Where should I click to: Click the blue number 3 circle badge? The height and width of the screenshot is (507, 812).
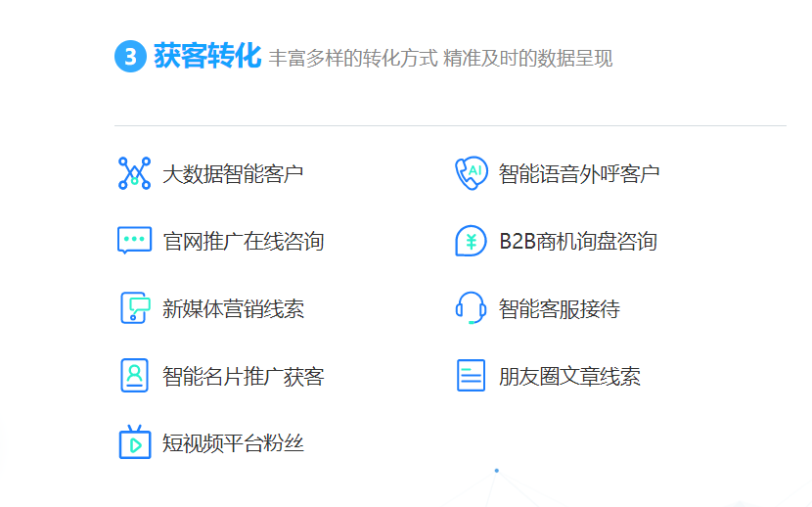tap(130, 56)
